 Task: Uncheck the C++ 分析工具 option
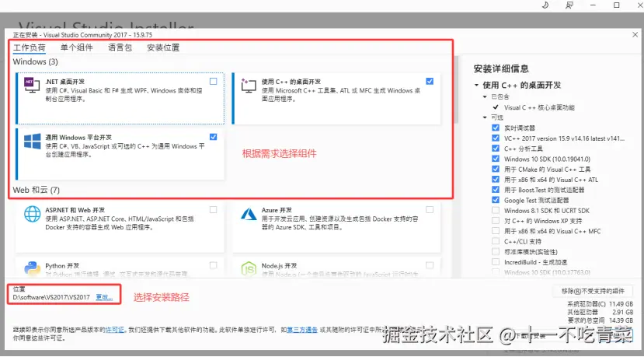click(496, 149)
